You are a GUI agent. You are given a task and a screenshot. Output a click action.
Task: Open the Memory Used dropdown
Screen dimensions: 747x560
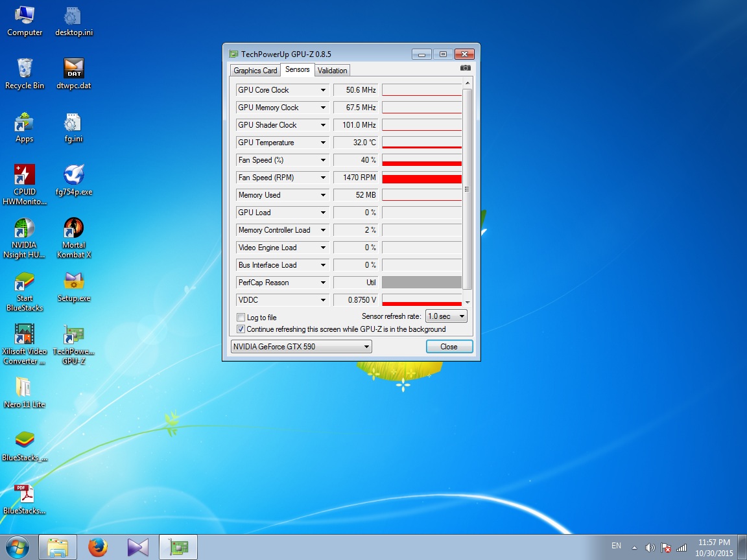click(x=323, y=194)
